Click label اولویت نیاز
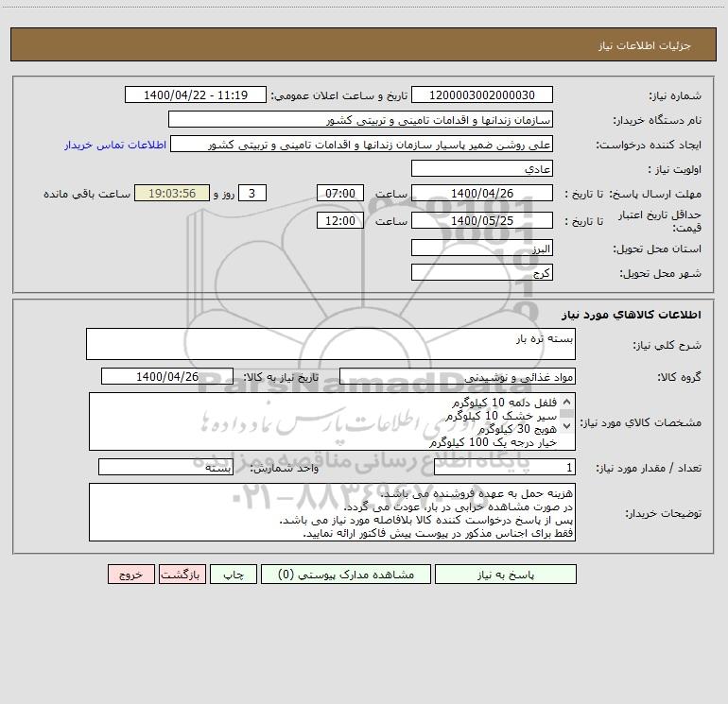This screenshot has height=704, width=728. 675,169
